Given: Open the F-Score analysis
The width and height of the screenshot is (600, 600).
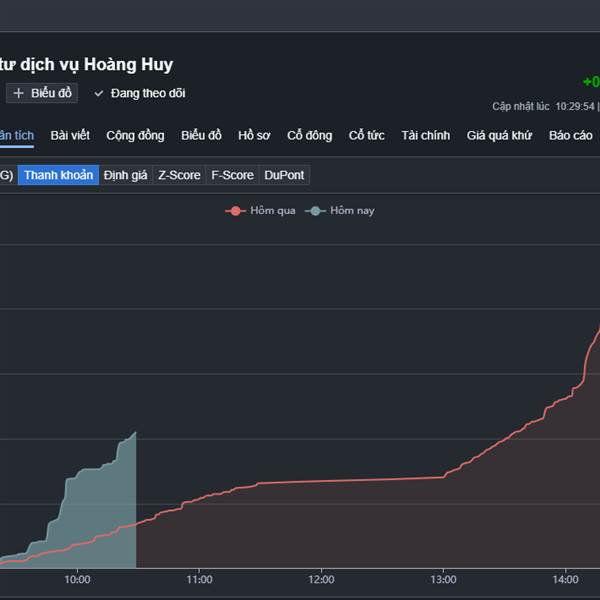Looking at the screenshot, I should click(232, 175).
